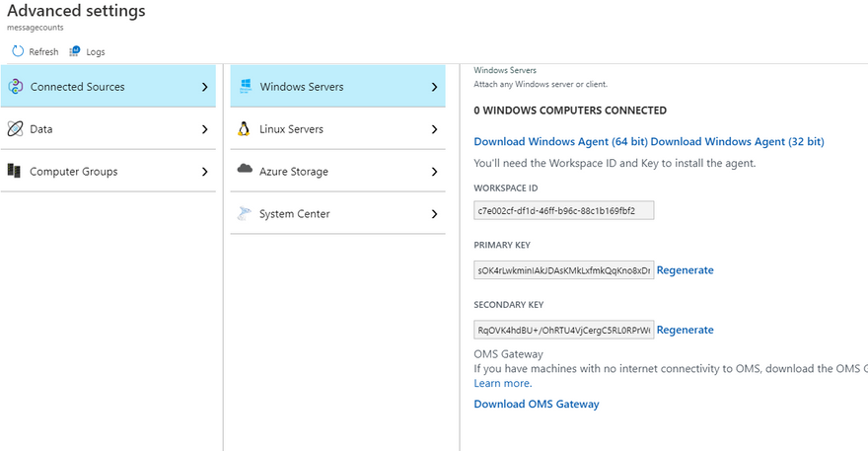868x451 pixels.
Task: Click the Logs icon in toolbar
Action: click(74, 51)
